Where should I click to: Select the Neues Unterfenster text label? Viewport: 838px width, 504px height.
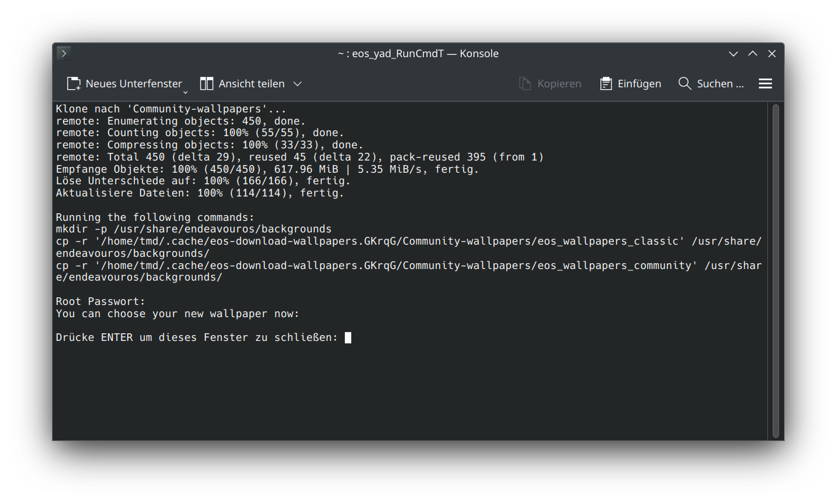134,84
